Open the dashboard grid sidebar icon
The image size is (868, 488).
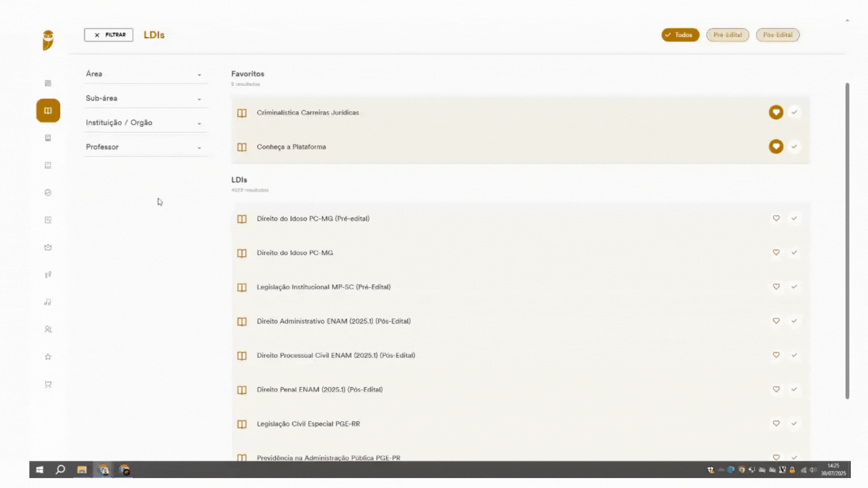pos(48,83)
